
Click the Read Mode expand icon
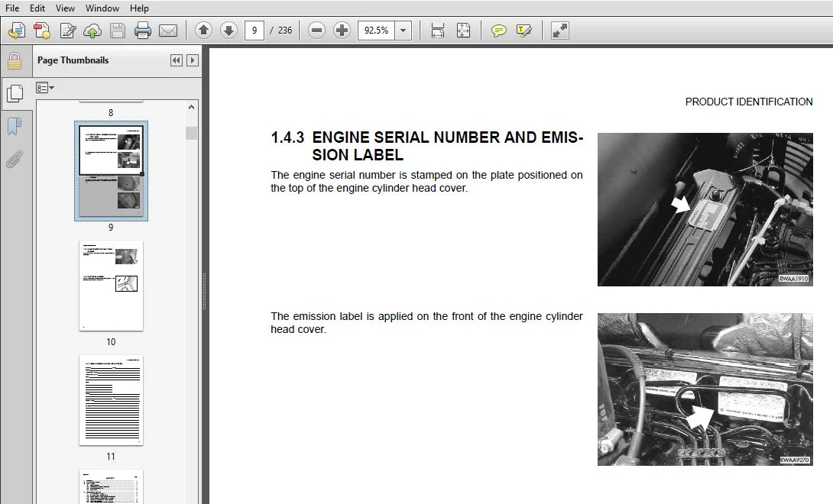(x=560, y=31)
